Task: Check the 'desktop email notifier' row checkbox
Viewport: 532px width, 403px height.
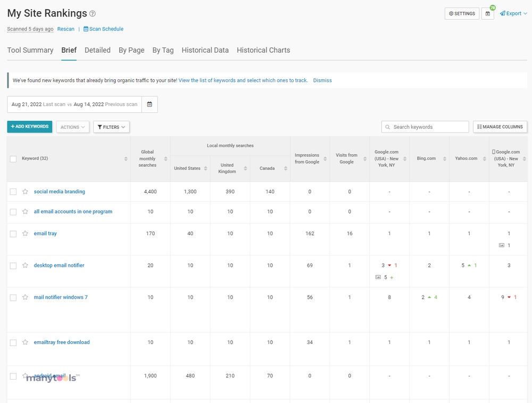Action: coord(13,266)
